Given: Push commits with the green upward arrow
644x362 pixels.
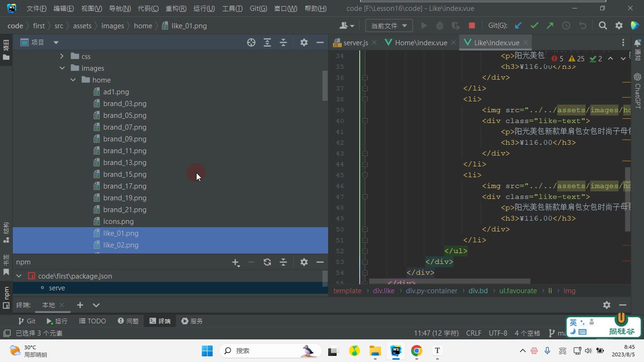Looking at the screenshot, I should pos(550,26).
